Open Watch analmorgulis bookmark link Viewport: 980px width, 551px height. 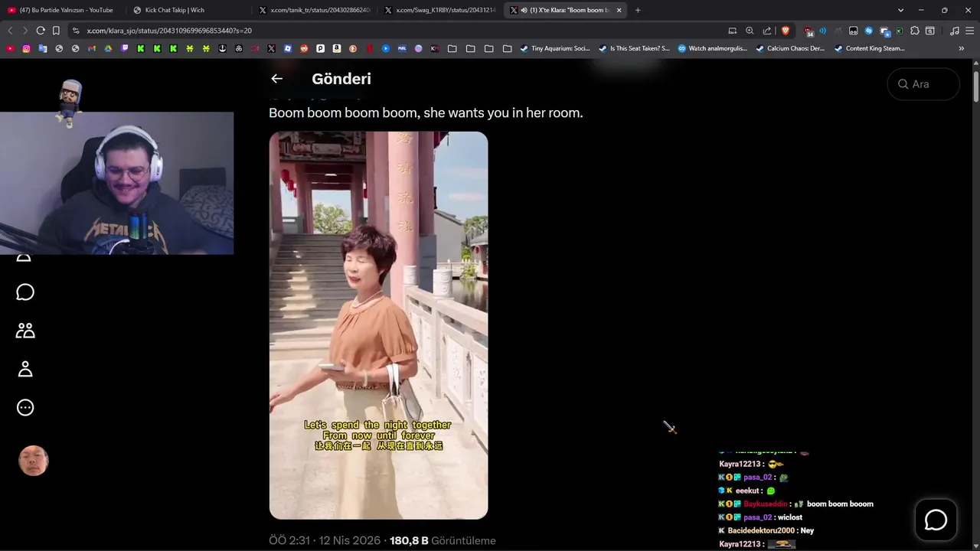pyautogui.click(x=712, y=48)
